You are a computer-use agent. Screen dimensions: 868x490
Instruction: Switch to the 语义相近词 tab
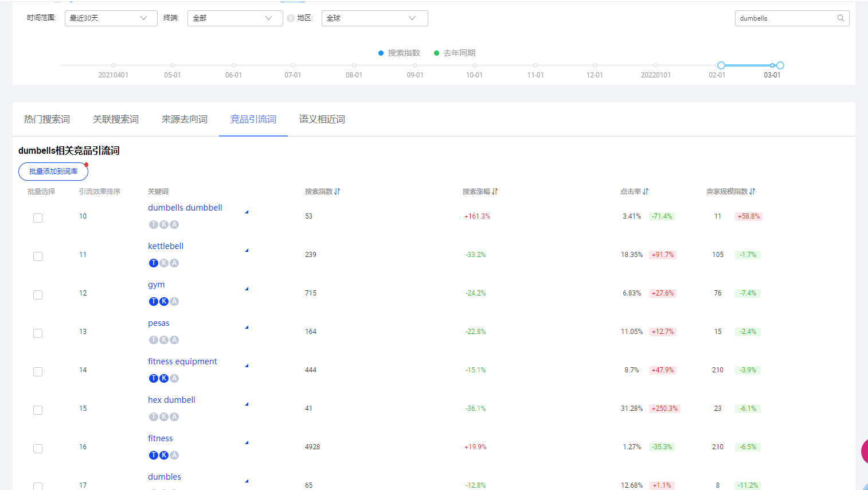pyautogui.click(x=322, y=119)
